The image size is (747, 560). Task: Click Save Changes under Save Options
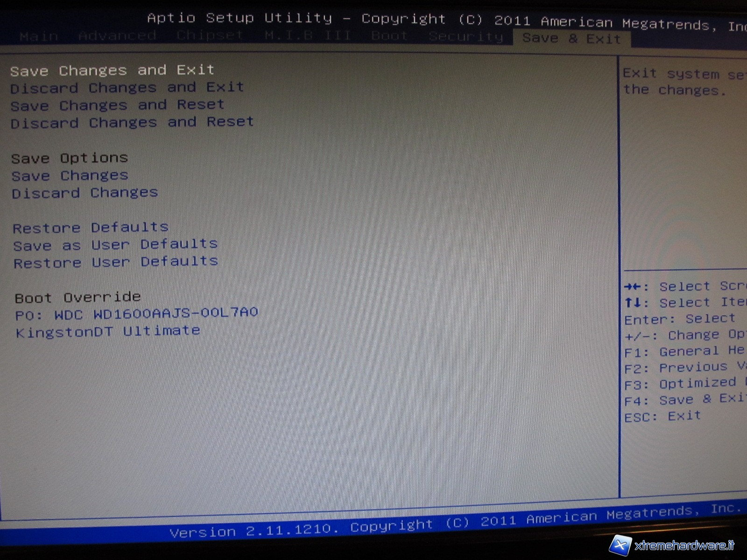(x=70, y=176)
